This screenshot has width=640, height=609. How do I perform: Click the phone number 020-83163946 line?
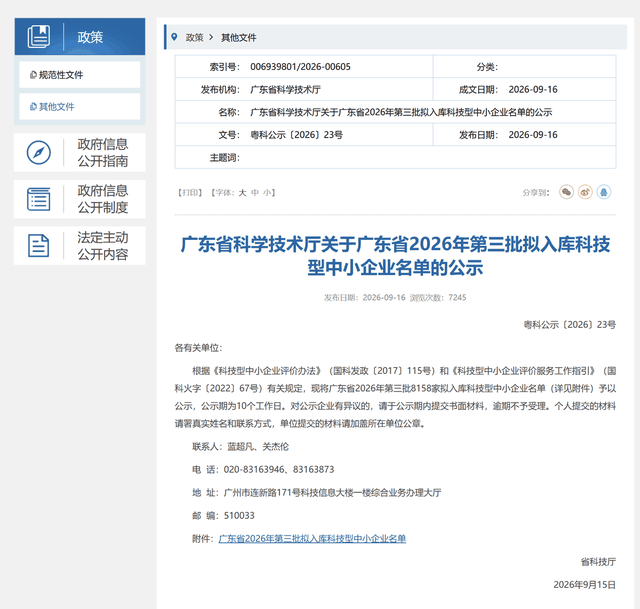tap(263, 470)
